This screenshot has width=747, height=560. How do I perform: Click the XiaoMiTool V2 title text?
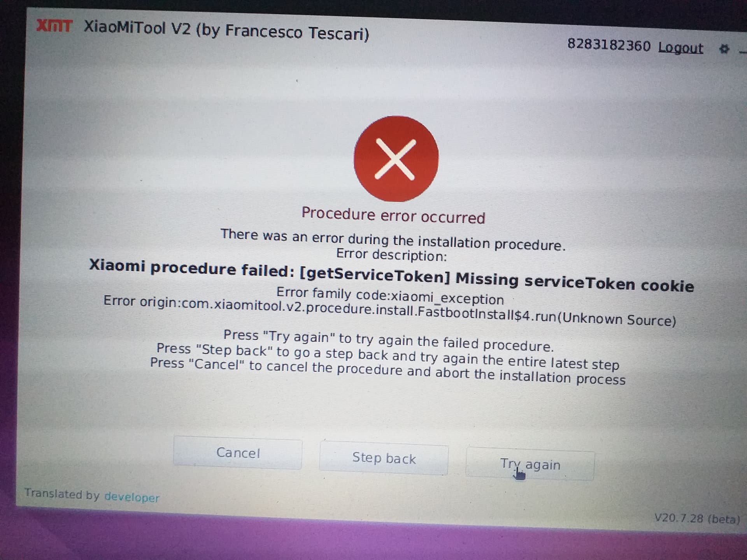click(x=226, y=30)
